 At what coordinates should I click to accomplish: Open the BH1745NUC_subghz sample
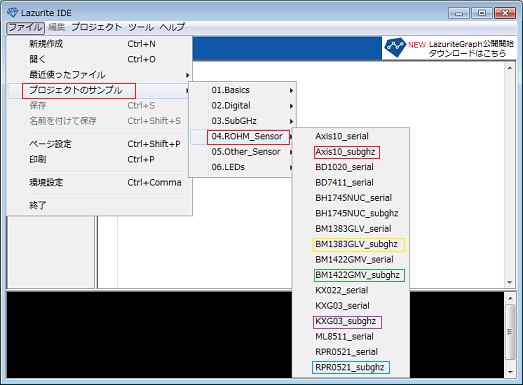click(351, 213)
